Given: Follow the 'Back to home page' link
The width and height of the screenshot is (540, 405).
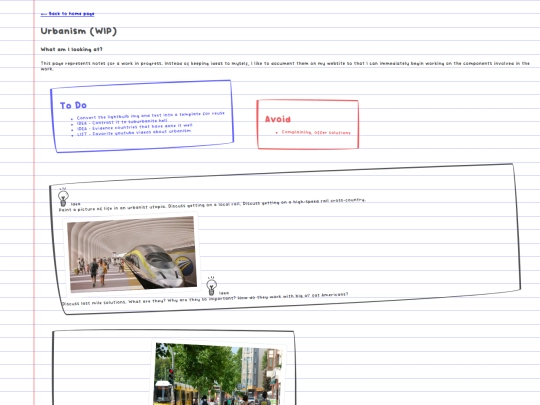Looking at the screenshot, I should pyautogui.click(x=68, y=14).
